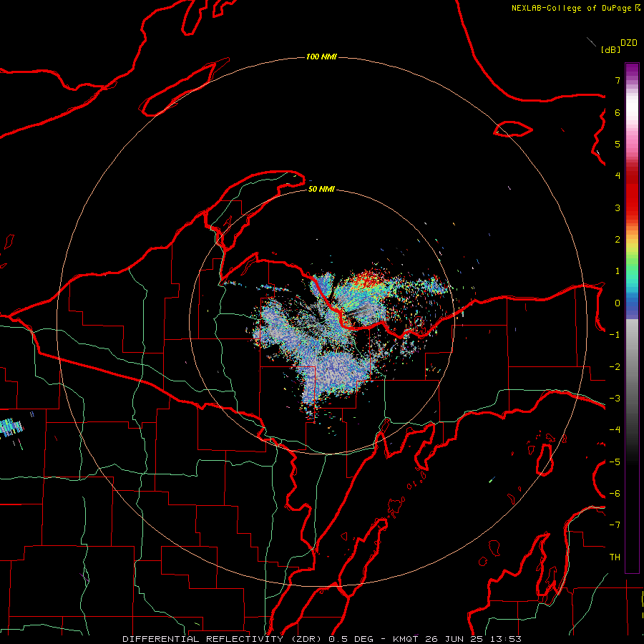644x644 pixels.
Task: Click the 50 NMI range ring label
Action: [321, 189]
